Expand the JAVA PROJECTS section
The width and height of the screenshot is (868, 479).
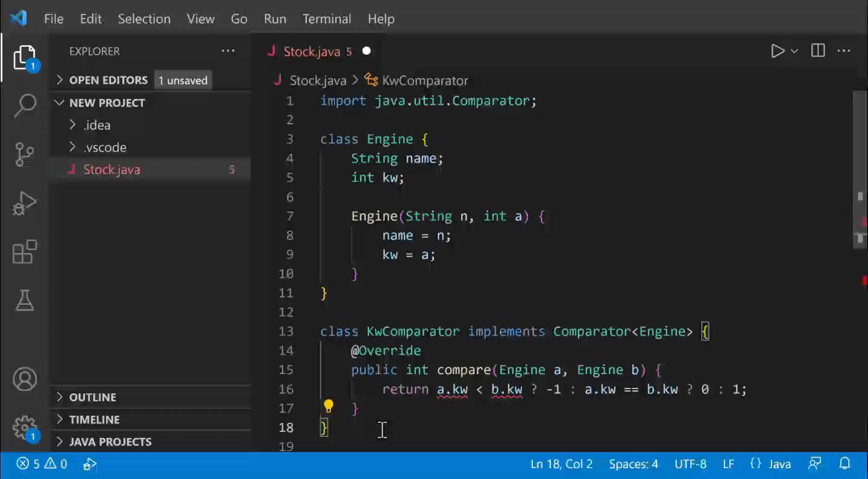pyautogui.click(x=110, y=442)
